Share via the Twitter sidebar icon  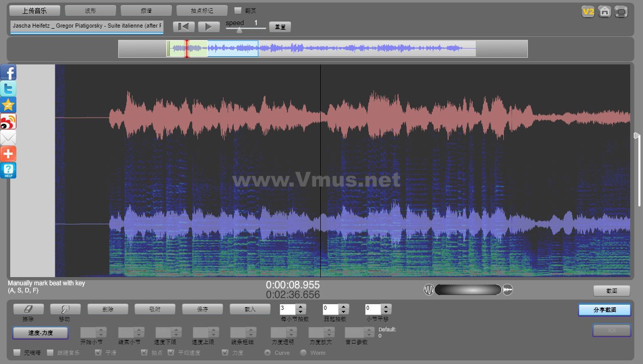coord(8,89)
